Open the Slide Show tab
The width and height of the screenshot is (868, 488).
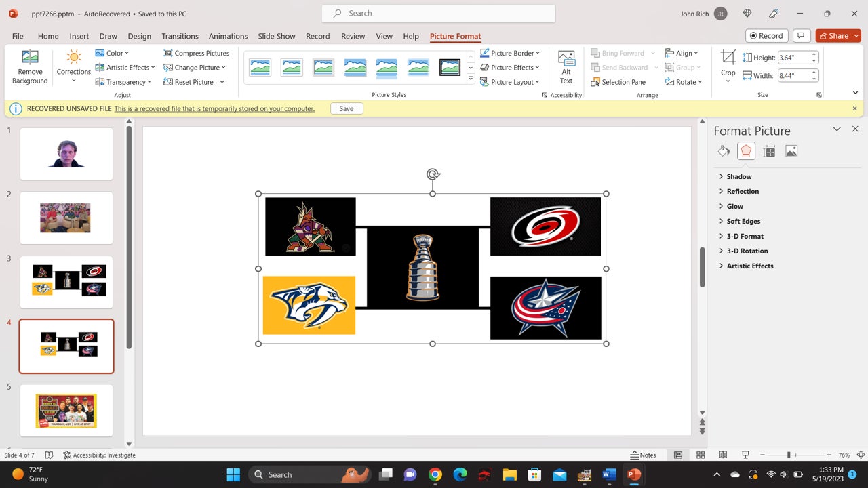pos(276,36)
